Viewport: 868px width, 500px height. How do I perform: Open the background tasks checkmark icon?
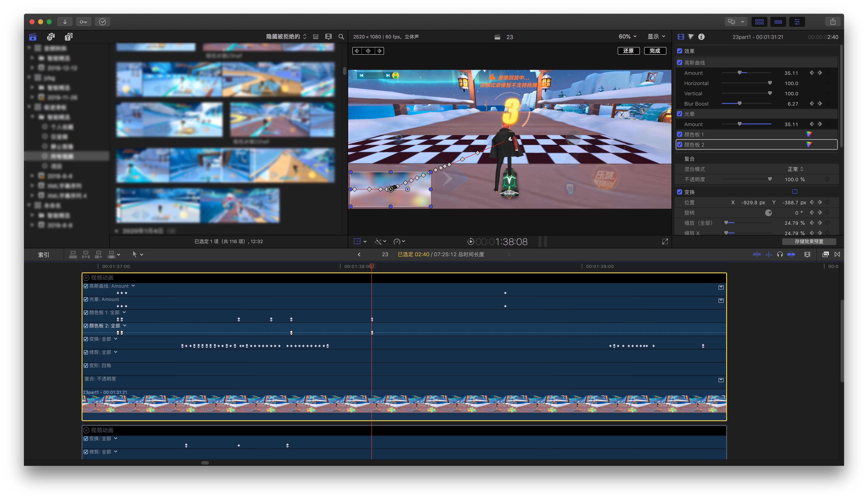click(x=102, y=22)
